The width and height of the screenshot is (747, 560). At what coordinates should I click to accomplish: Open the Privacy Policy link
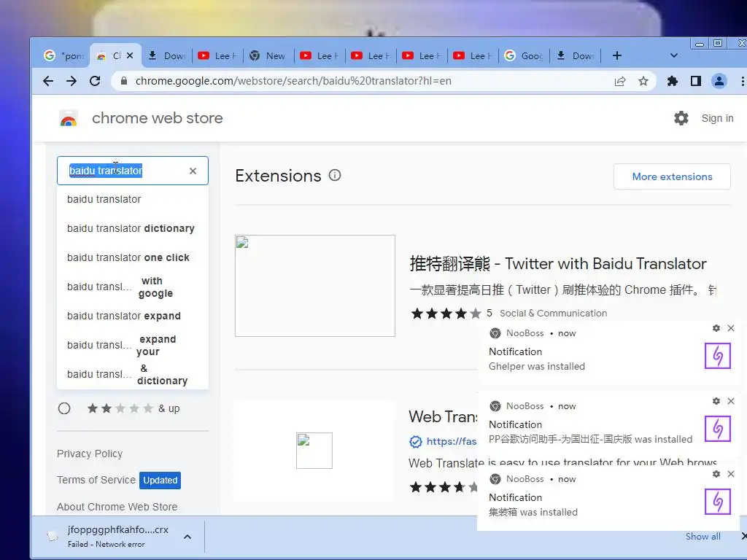[x=90, y=454]
